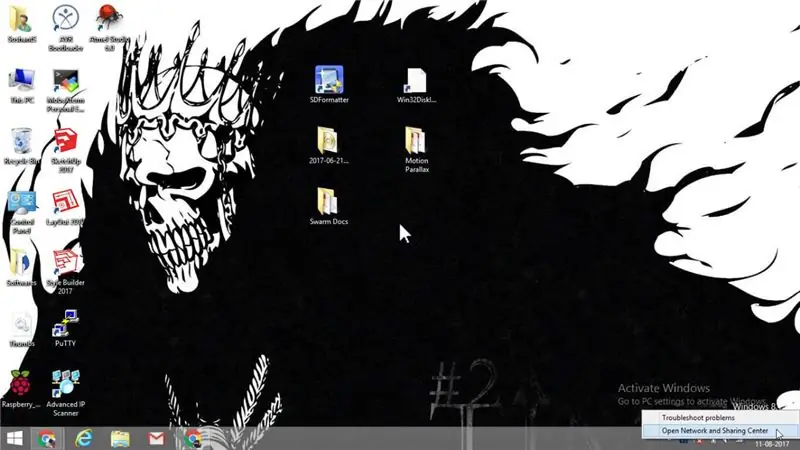800x450 pixels.
Task: Select the Swarm Docs folder
Action: [329, 206]
